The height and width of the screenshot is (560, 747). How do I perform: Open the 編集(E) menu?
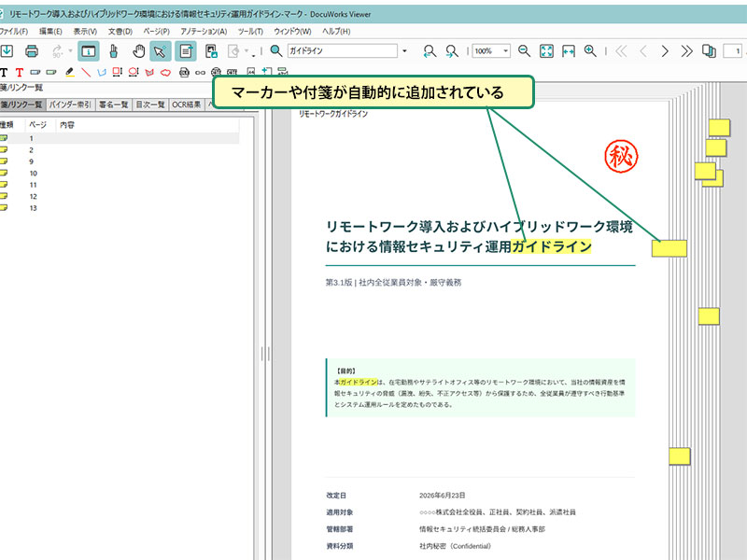[50, 32]
